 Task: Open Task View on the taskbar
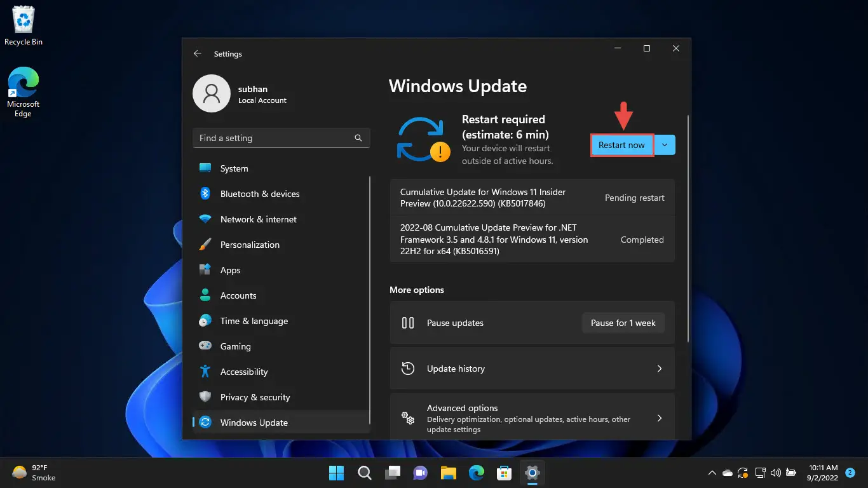[393, 473]
